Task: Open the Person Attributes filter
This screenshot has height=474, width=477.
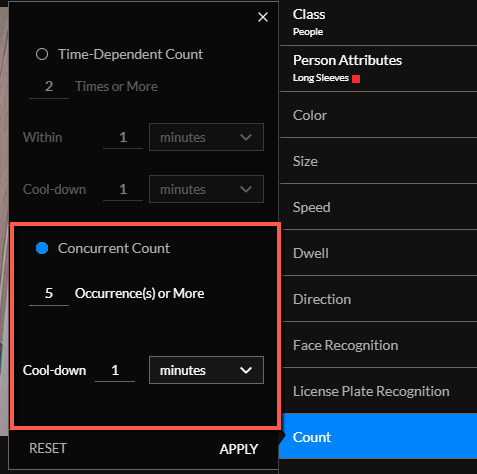Action: click(x=378, y=69)
